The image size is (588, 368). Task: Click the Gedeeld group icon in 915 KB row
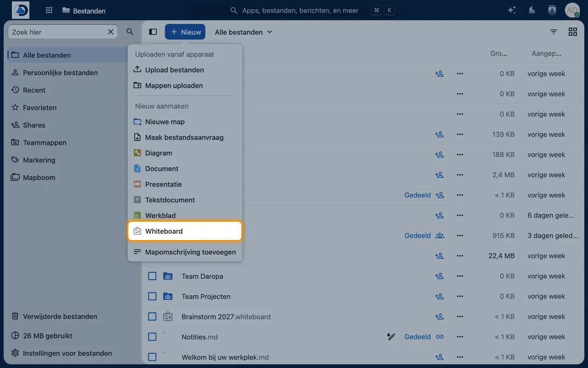coord(440,236)
